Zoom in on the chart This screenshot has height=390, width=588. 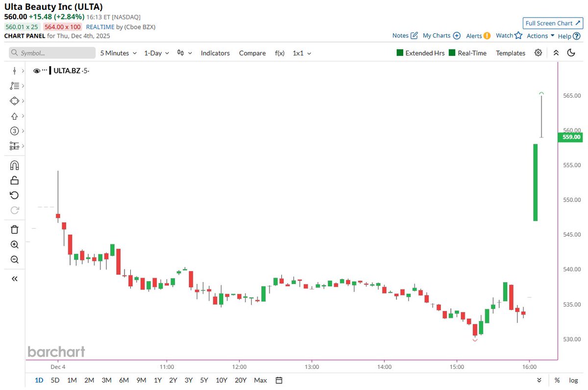coord(14,244)
